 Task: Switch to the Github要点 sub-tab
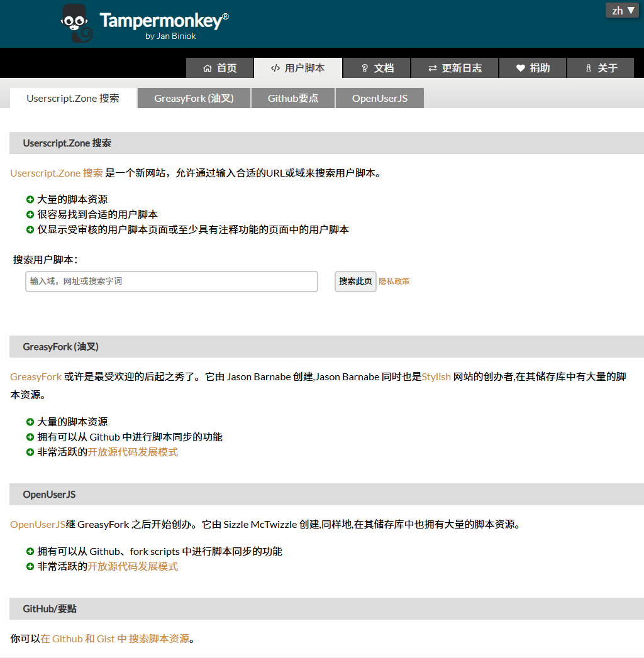[293, 98]
